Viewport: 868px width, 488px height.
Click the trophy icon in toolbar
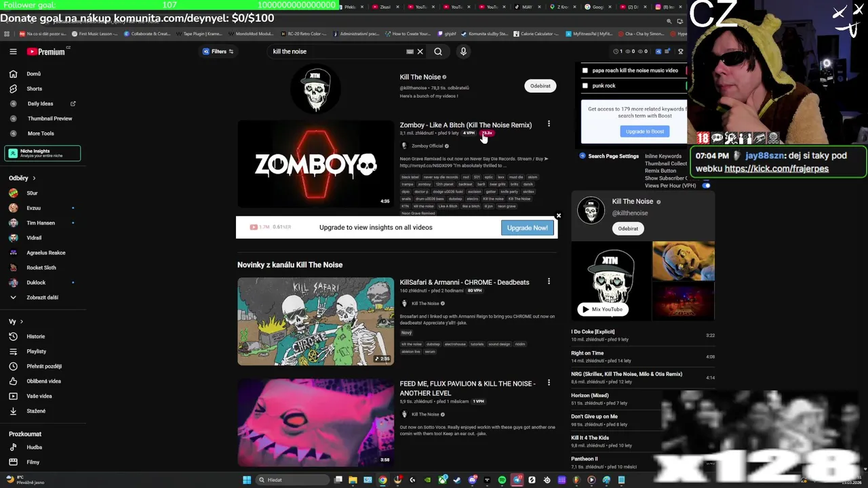point(680,52)
